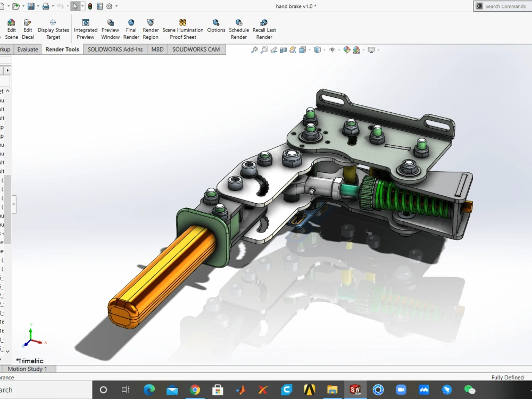Viewport: 532px width, 399px height.
Task: Open the Edit Scene tool
Action: coord(11,29)
